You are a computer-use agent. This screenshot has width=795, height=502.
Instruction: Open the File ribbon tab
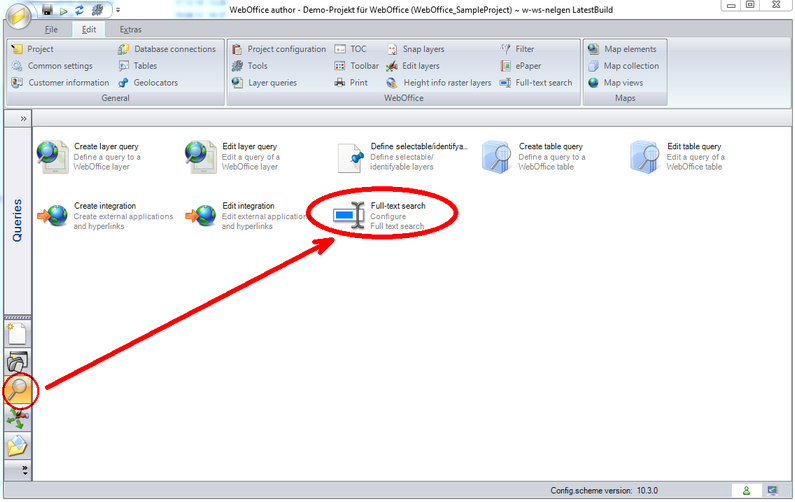tap(51, 29)
